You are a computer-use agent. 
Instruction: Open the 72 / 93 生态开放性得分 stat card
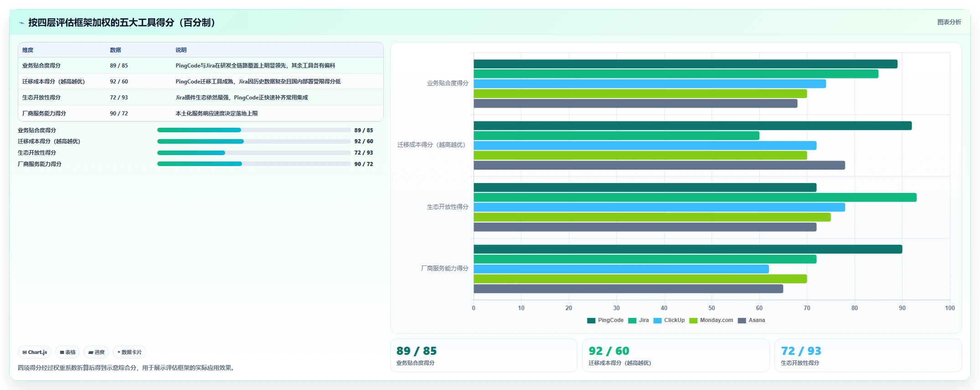click(x=868, y=355)
